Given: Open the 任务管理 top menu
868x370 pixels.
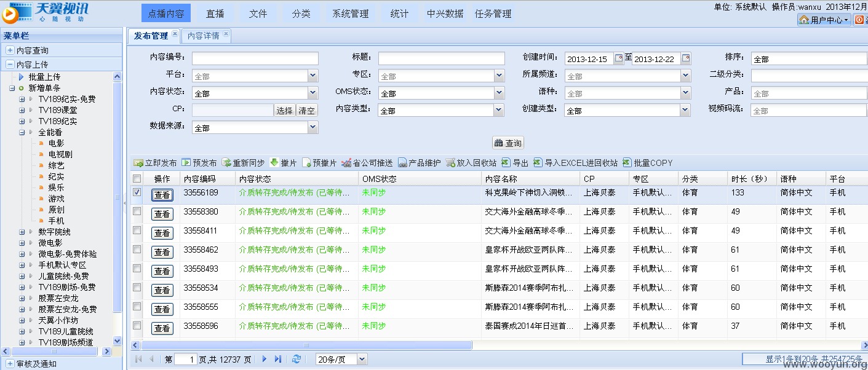Looking at the screenshot, I should [x=493, y=14].
